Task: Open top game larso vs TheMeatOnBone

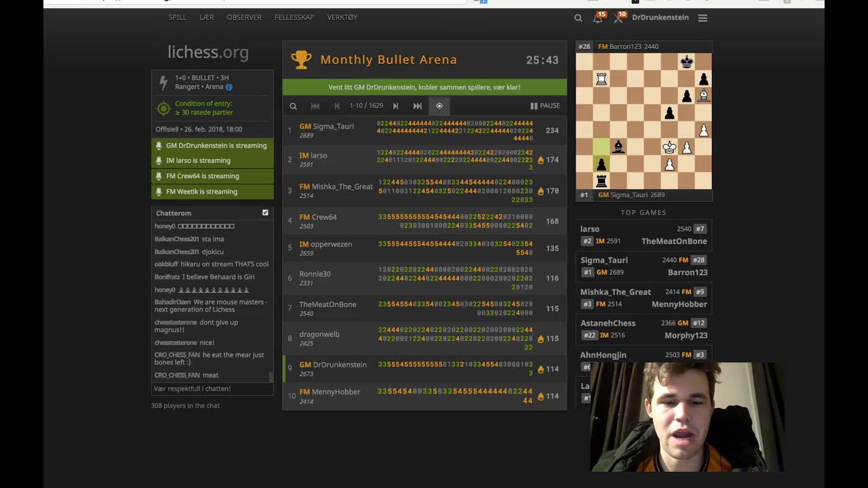Action: [x=644, y=235]
